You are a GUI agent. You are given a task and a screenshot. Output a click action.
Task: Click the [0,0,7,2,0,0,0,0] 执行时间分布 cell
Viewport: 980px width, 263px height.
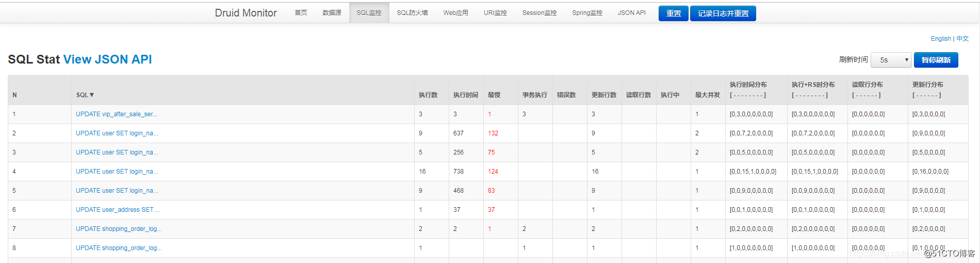click(751, 133)
